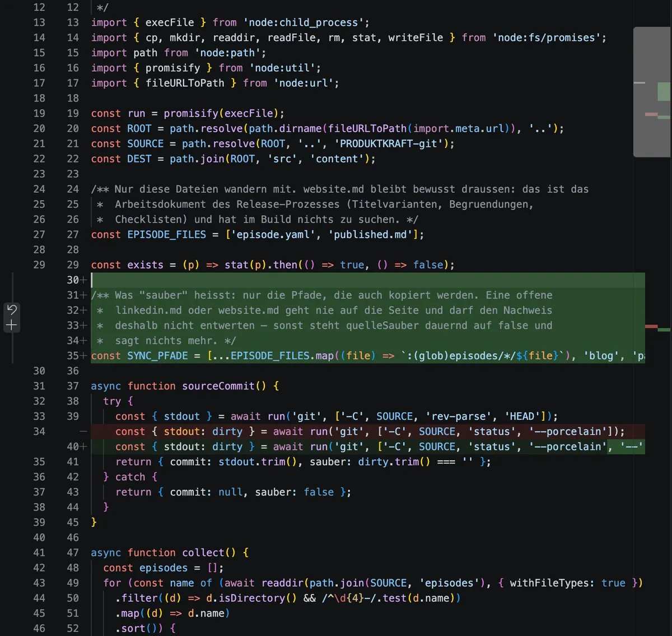Click 'collect' function name
The height and width of the screenshot is (636, 672).
tap(203, 552)
